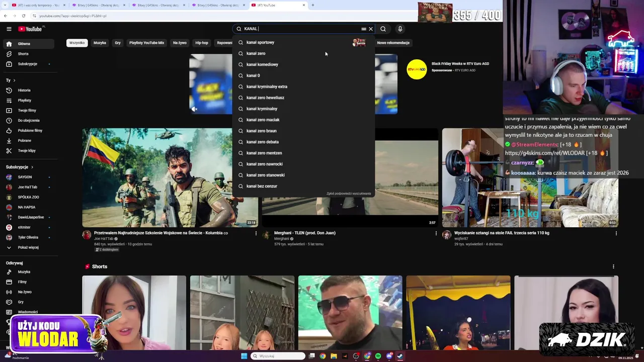Screen dimensions: 644x362
Task: Open the 110 kg barbell fail video thumbnail
Action: [530, 177]
